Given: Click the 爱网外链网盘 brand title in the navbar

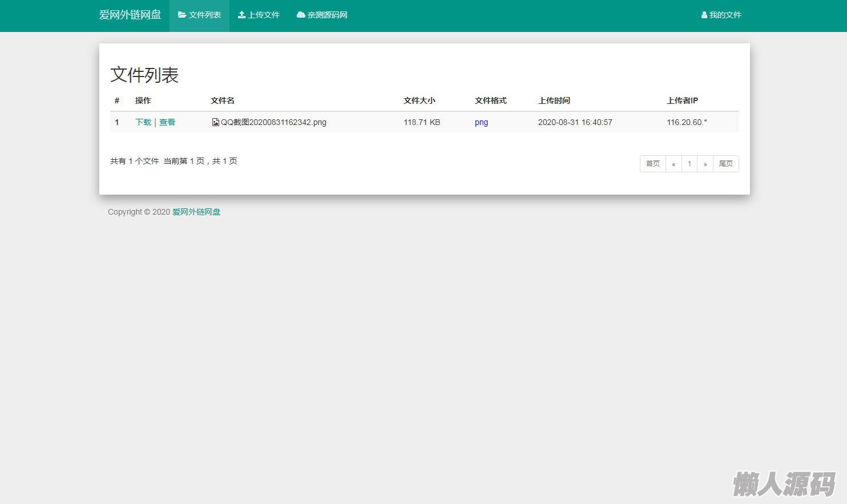Looking at the screenshot, I should (130, 15).
